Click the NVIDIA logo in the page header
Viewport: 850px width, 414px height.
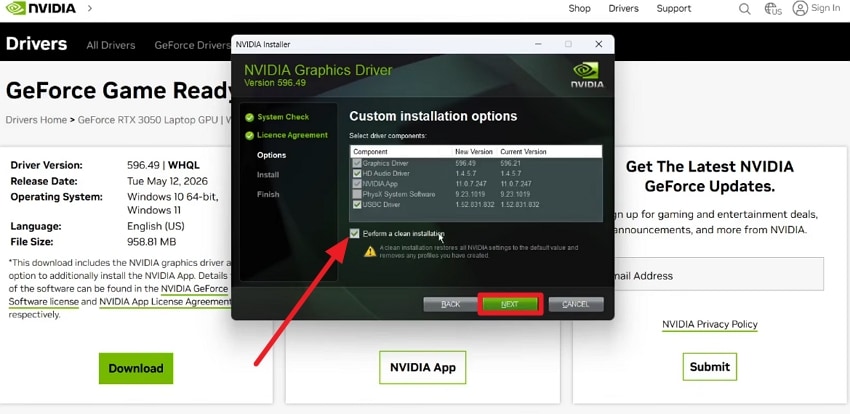click(x=41, y=8)
